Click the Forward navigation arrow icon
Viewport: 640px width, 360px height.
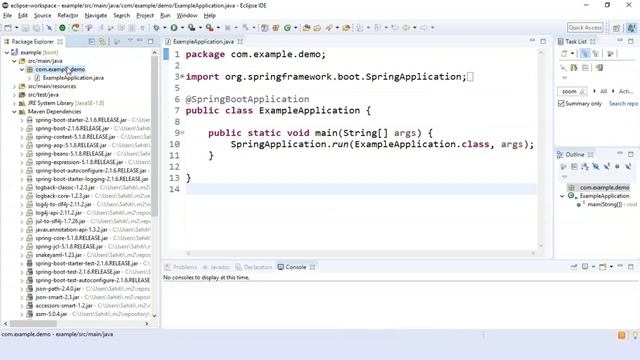pos(424,28)
